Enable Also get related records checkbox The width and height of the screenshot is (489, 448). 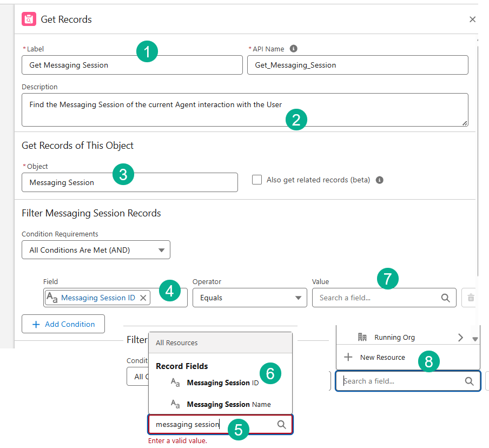[257, 180]
